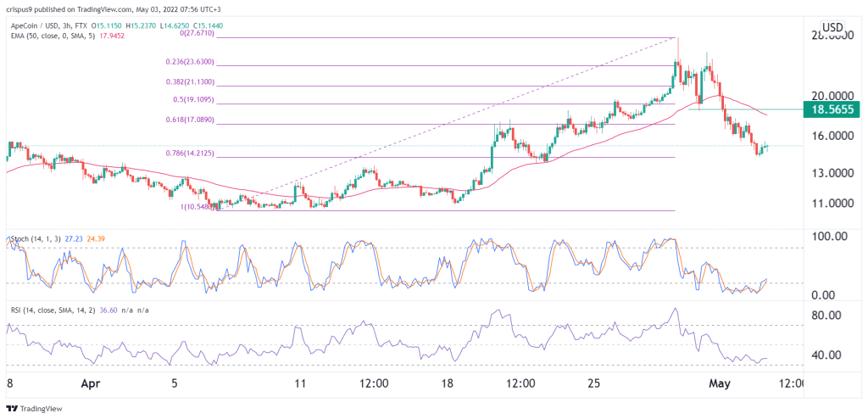Click the 16.0000 price axis label
This screenshot has width=868, height=419.
click(832, 137)
